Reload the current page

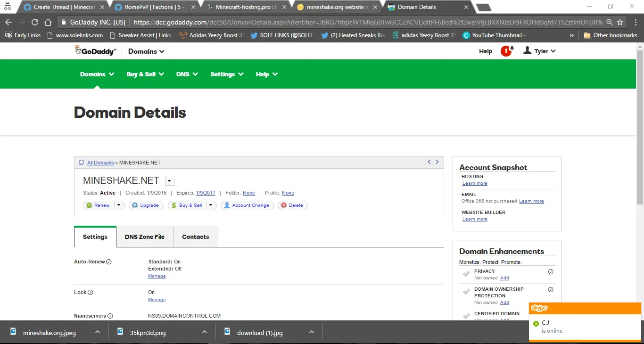pyautogui.click(x=35, y=22)
